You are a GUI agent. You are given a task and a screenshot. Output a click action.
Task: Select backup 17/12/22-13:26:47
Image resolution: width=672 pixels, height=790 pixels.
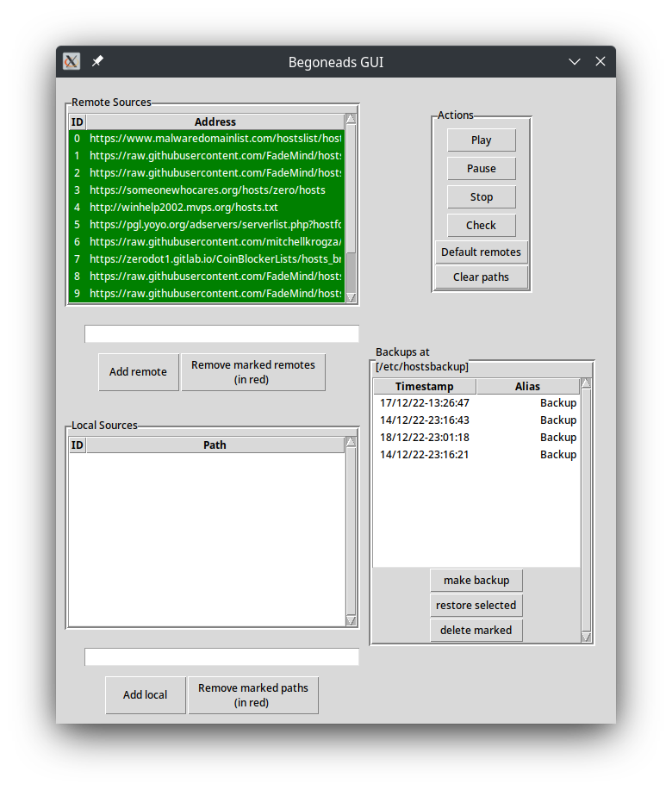click(477, 403)
